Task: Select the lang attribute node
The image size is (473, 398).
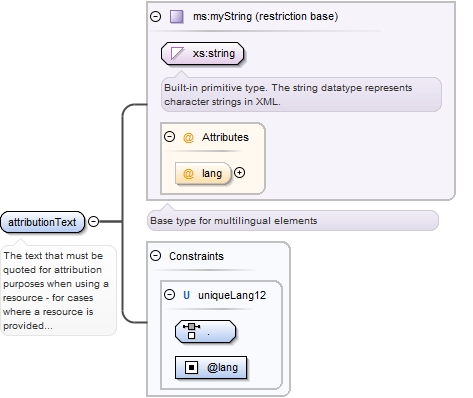Action: coord(203,173)
